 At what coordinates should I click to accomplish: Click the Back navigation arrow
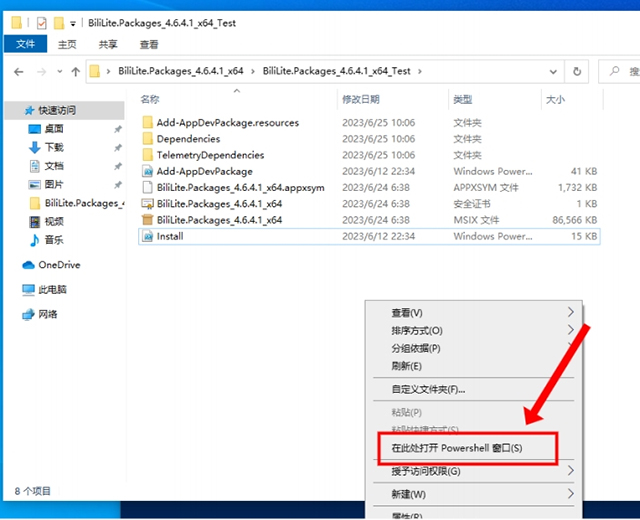point(18,72)
